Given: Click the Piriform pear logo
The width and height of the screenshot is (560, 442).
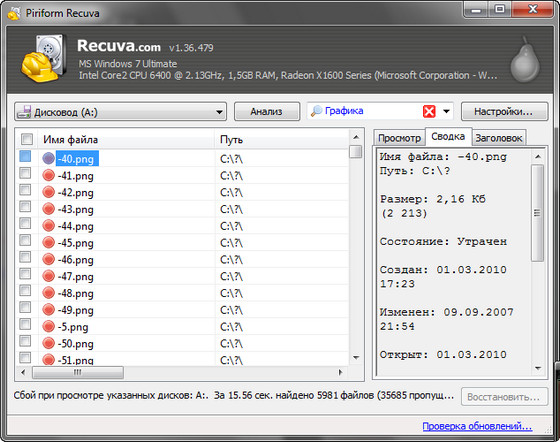Looking at the screenshot, I should (x=525, y=60).
